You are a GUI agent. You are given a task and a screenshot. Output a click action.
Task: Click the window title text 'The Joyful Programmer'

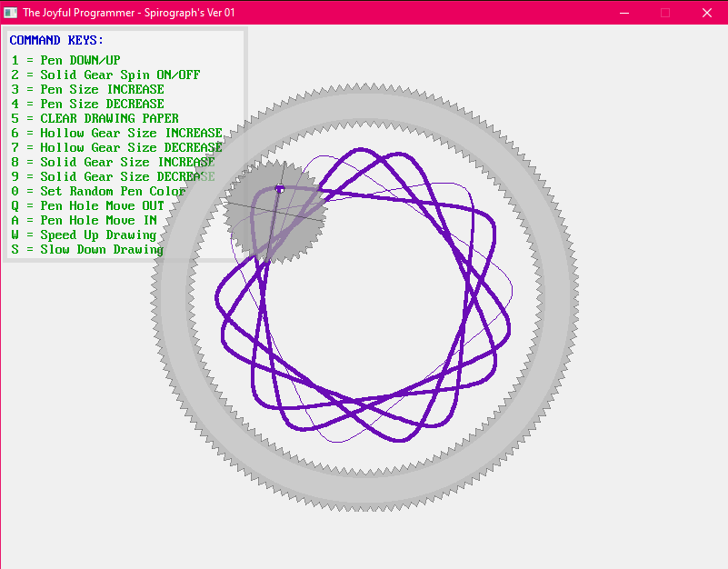(x=79, y=13)
